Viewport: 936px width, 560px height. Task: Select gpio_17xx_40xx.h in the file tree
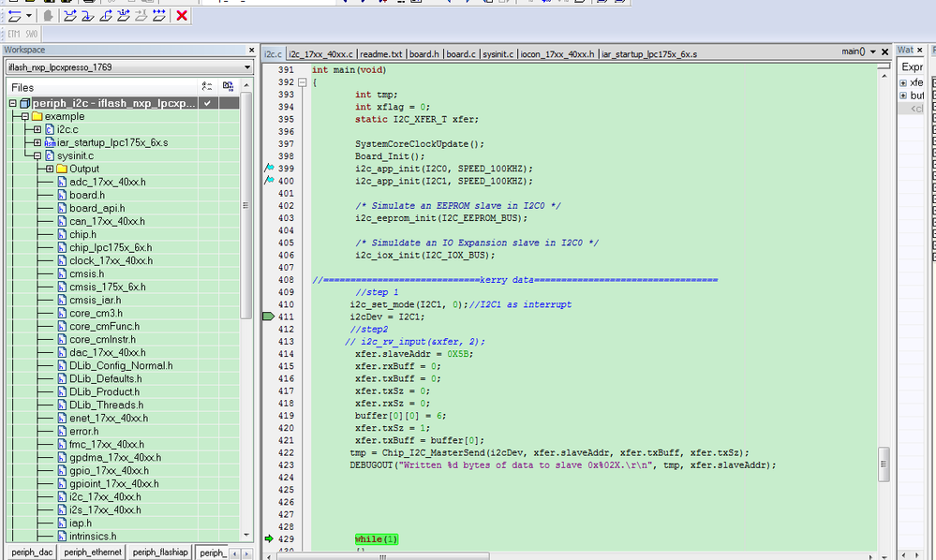pos(110,470)
